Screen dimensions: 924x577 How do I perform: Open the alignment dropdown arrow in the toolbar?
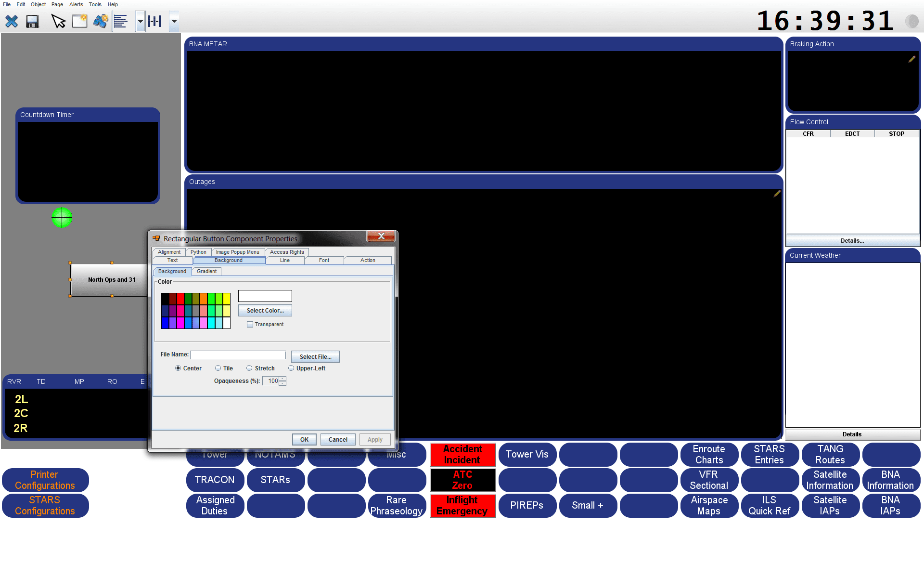140,21
